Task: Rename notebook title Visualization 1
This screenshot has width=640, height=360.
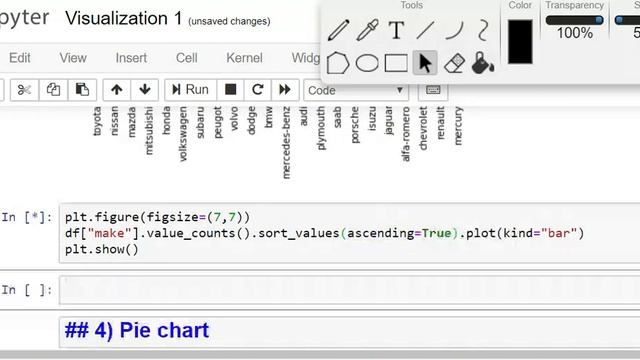Action: [124, 19]
